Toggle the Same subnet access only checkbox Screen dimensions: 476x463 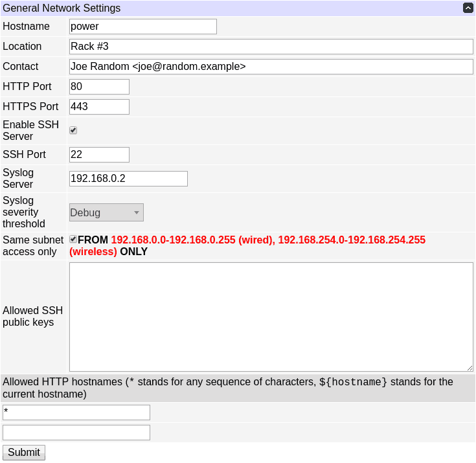coord(73,240)
